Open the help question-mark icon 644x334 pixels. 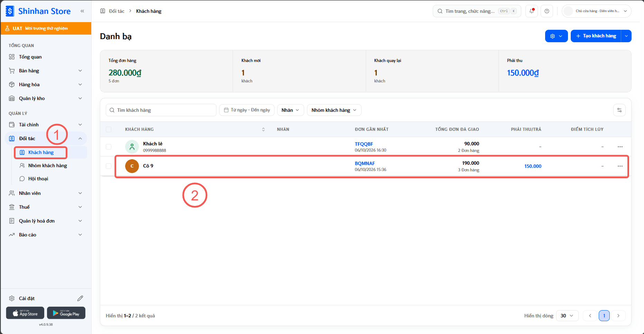[x=547, y=11]
